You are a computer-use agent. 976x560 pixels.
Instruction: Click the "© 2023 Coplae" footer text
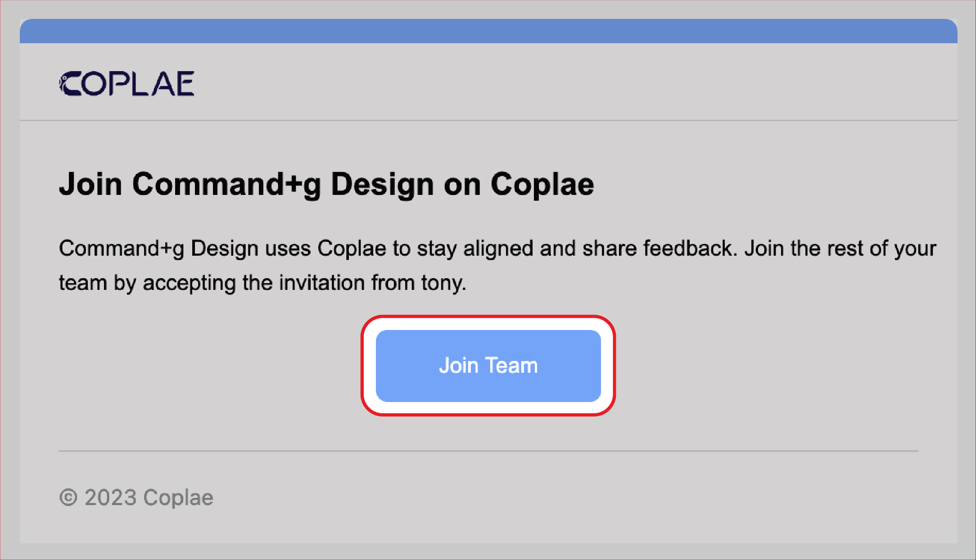coord(136,498)
